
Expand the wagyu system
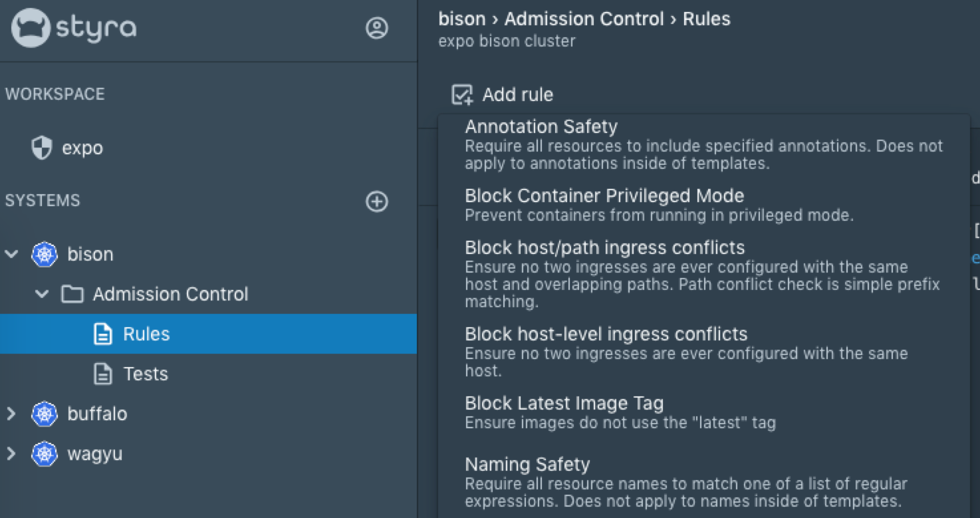(x=11, y=454)
